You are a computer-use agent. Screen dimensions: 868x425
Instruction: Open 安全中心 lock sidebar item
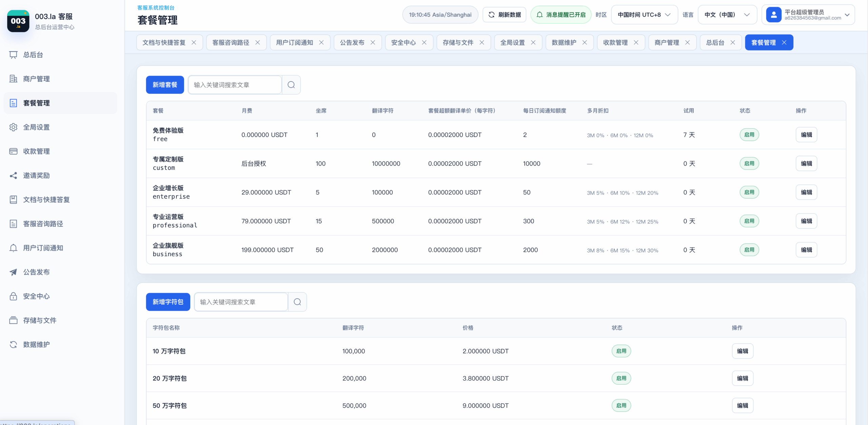(60, 296)
